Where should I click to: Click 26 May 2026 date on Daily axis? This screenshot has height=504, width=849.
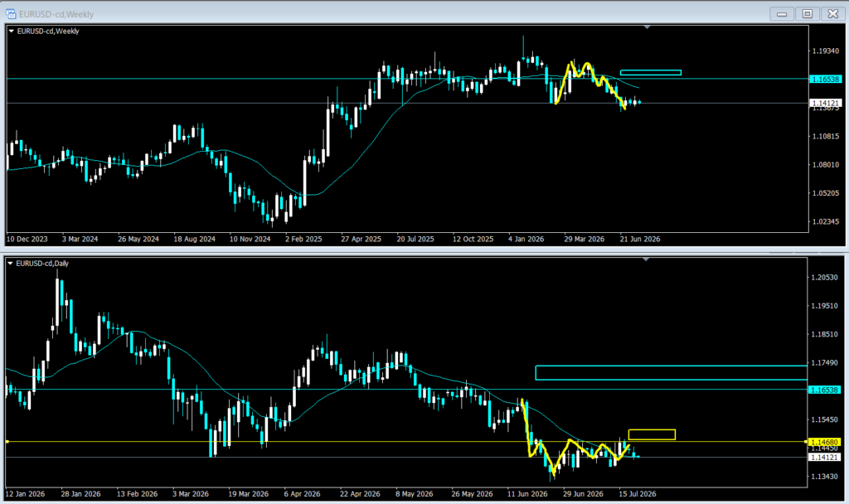(472, 494)
